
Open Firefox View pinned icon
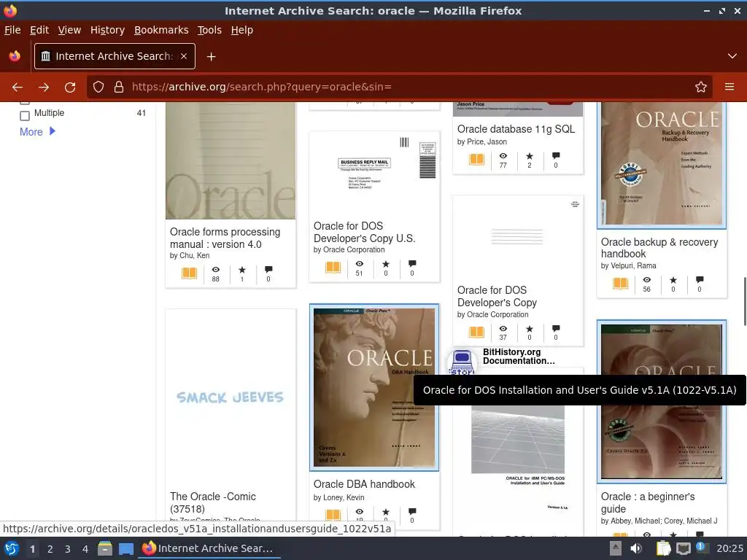pos(15,56)
